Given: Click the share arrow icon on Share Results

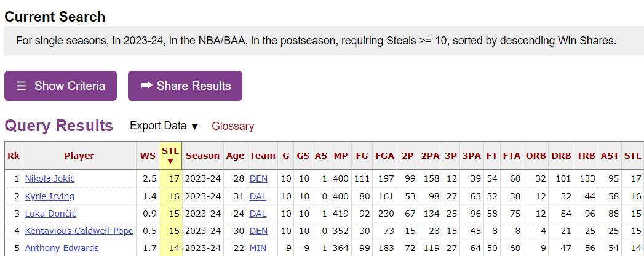Looking at the screenshot, I should pos(146,86).
